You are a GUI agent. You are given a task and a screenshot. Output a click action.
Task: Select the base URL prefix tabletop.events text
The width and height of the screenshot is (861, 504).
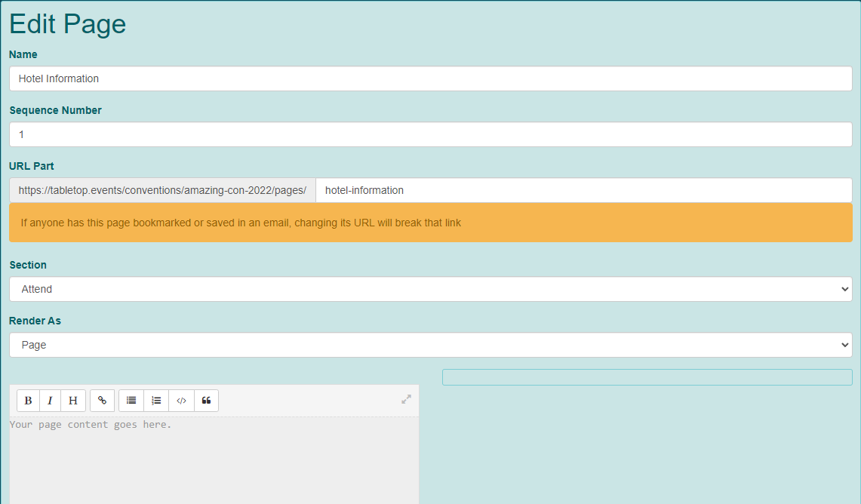coord(162,190)
